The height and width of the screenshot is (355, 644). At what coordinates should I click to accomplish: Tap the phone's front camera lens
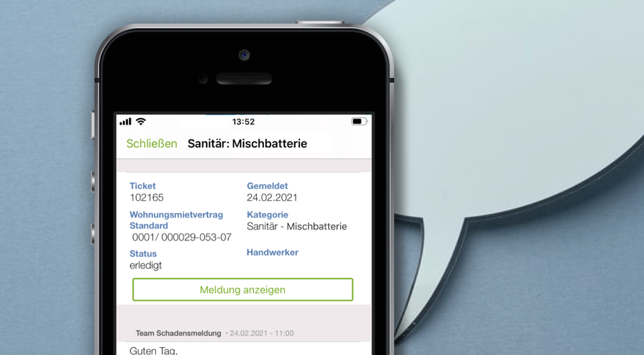coord(245,54)
